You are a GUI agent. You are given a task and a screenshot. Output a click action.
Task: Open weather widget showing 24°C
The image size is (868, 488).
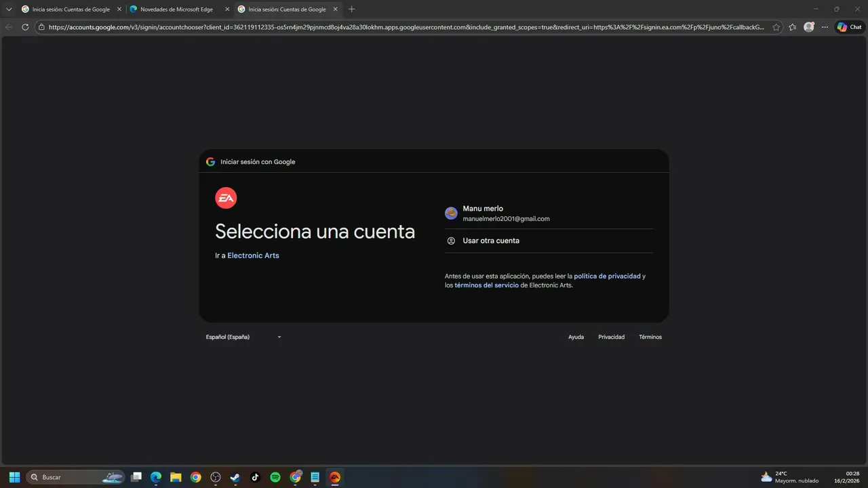(789, 477)
